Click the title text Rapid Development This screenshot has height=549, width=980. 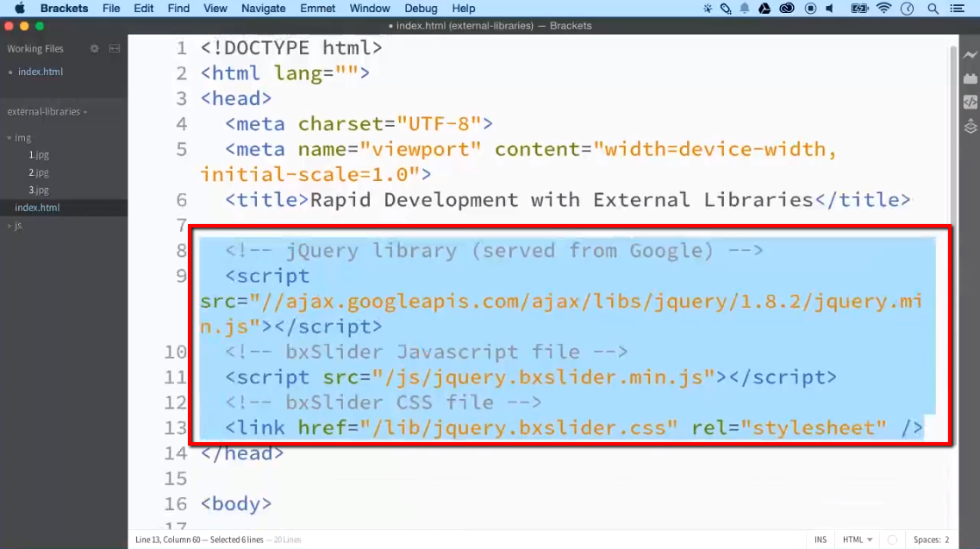pos(414,200)
